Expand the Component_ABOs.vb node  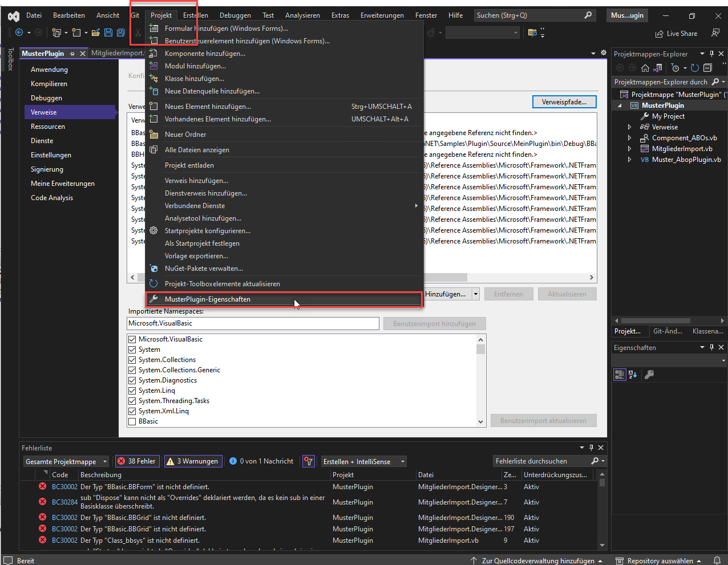(x=629, y=138)
